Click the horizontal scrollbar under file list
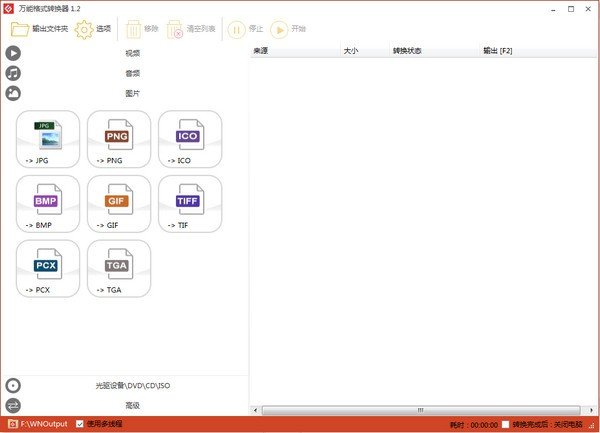This screenshot has height=433, width=600. [422, 409]
